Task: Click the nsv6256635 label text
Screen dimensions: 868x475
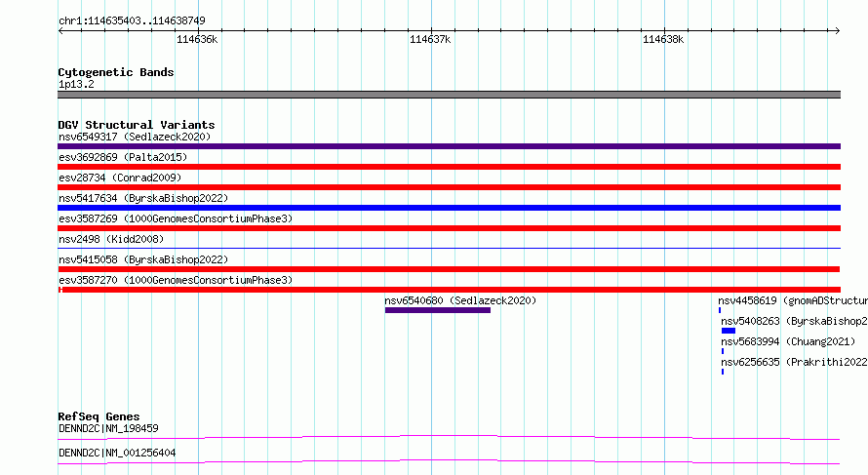Action: [794, 362]
